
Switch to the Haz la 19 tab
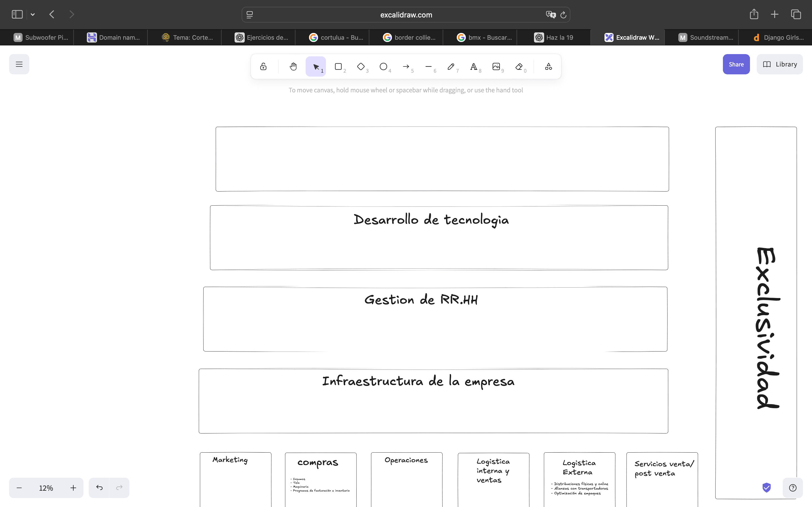point(554,37)
